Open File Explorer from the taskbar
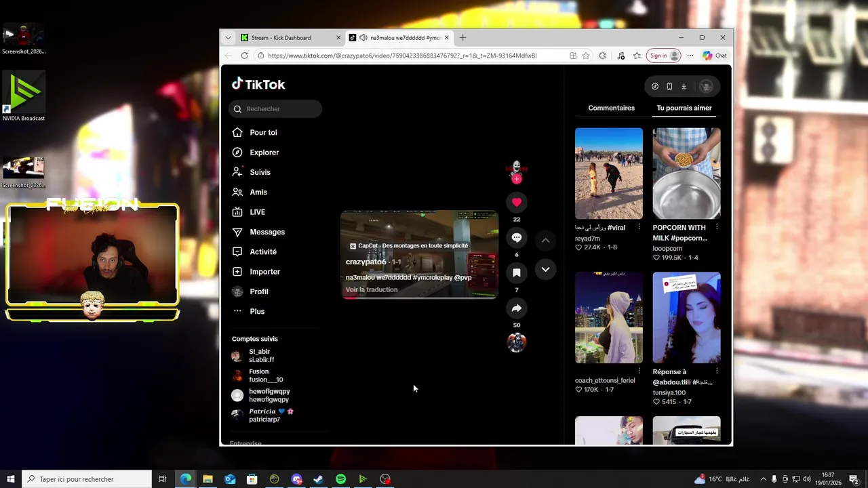This screenshot has width=868, height=488. click(x=208, y=479)
